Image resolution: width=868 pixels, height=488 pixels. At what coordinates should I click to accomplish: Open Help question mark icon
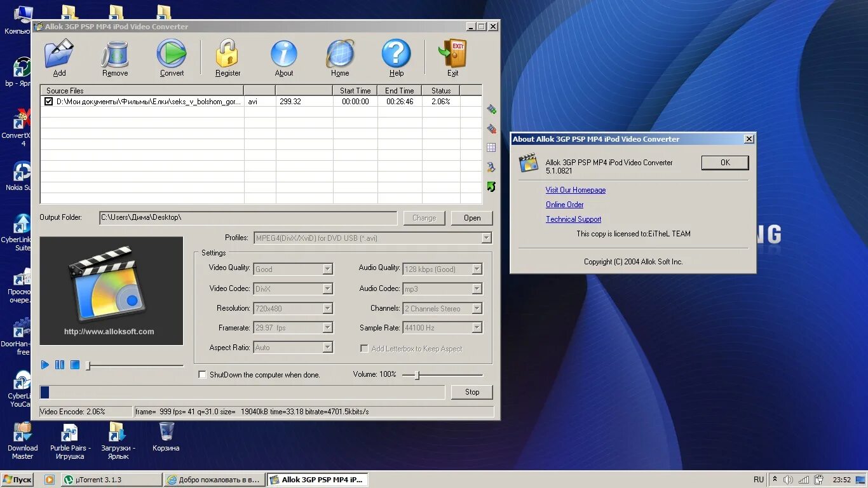(x=397, y=58)
